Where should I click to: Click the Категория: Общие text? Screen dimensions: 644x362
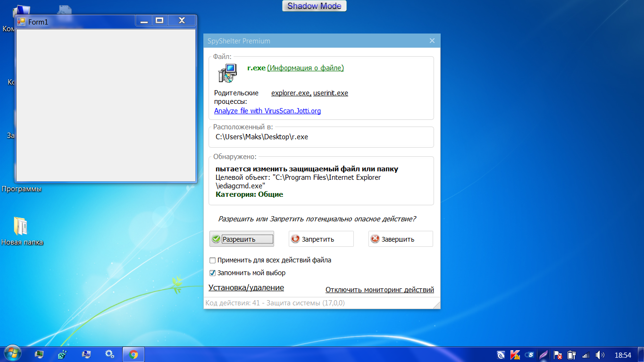point(250,194)
